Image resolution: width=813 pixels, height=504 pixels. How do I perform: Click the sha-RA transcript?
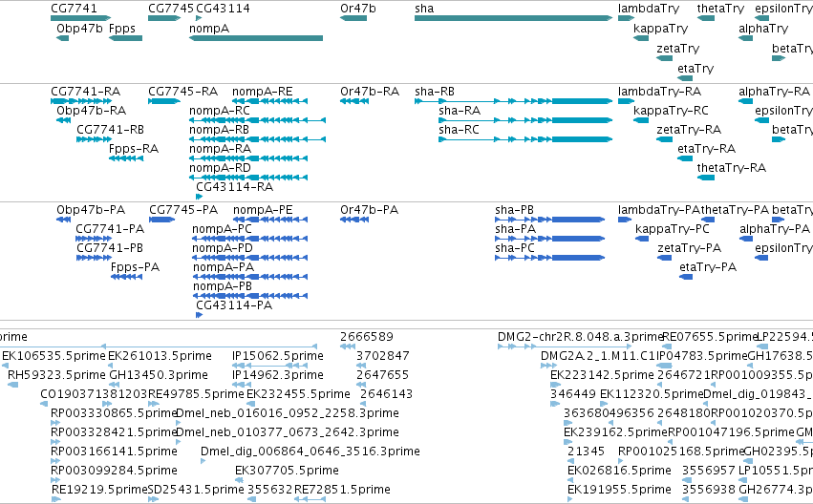tap(525, 120)
